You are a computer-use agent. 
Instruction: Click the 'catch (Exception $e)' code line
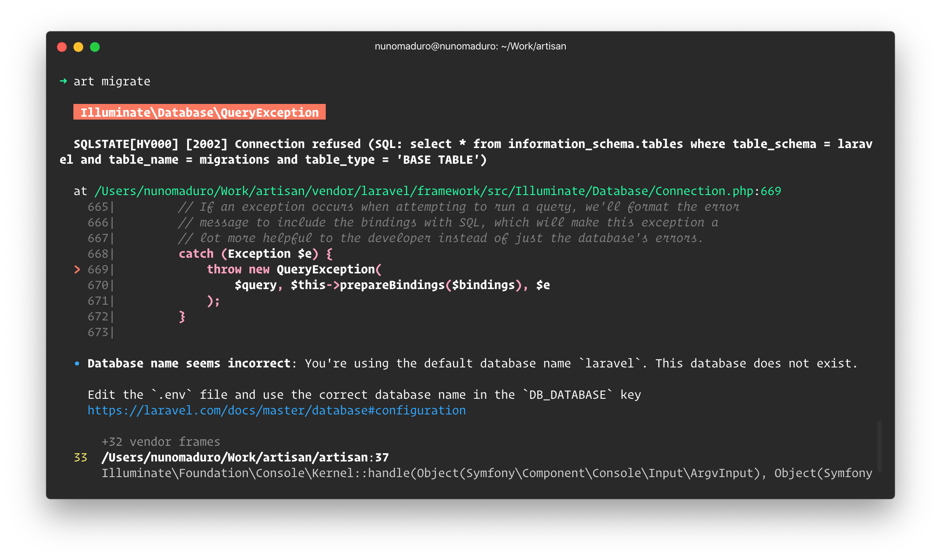(x=255, y=254)
